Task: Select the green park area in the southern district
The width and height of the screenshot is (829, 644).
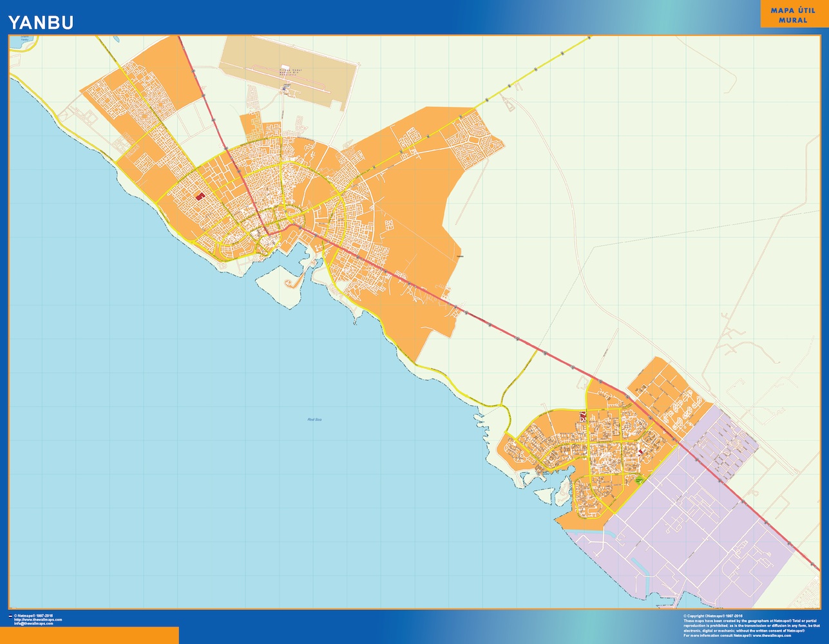Action: (638, 480)
